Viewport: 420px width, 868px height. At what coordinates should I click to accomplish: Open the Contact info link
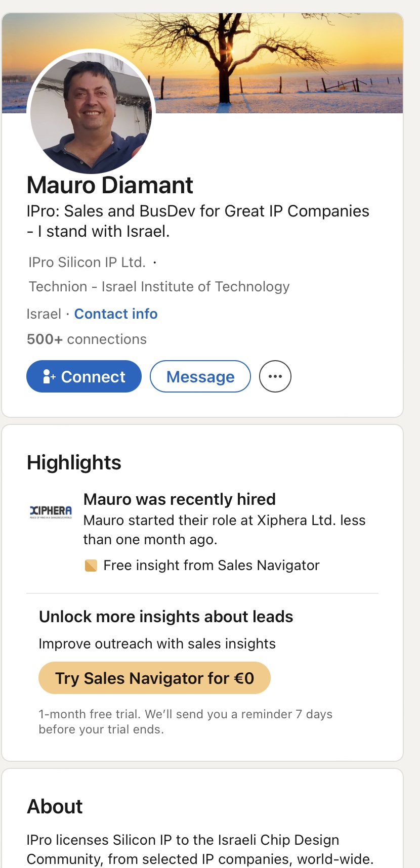(116, 314)
